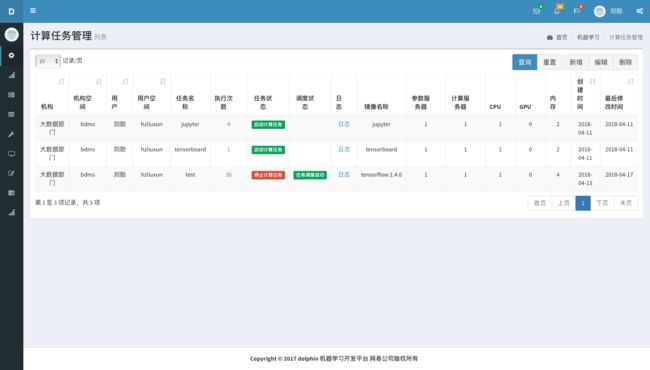Open the 首页 breadcrumb link

point(562,37)
